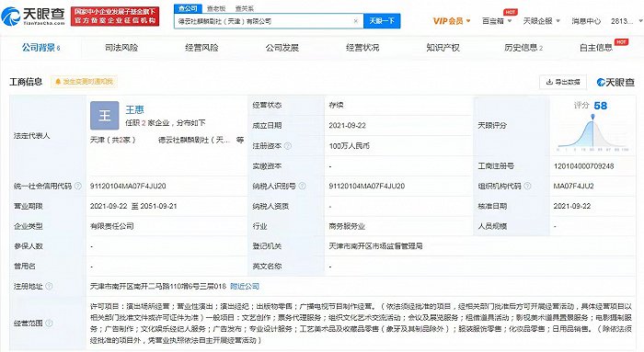644x352 pixels.
Task: Click the 企业类型 value 有限责任公司
Action: click(x=111, y=226)
